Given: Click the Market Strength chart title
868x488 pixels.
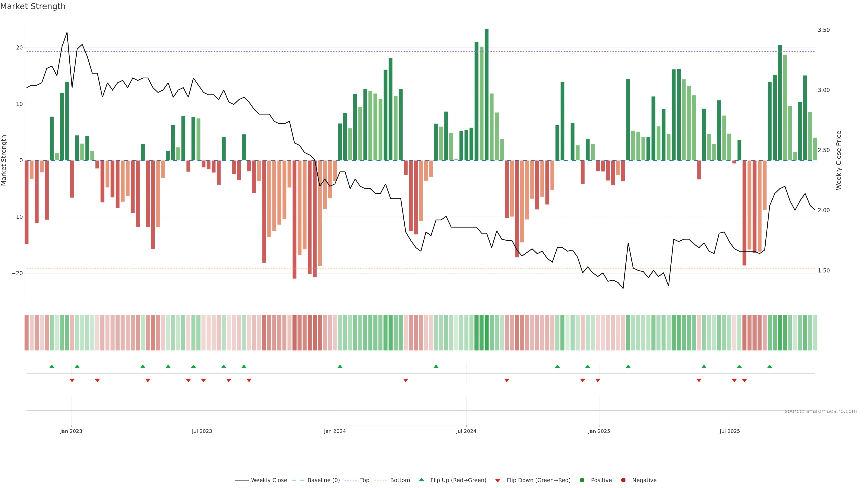Looking at the screenshot, I should (33, 6).
